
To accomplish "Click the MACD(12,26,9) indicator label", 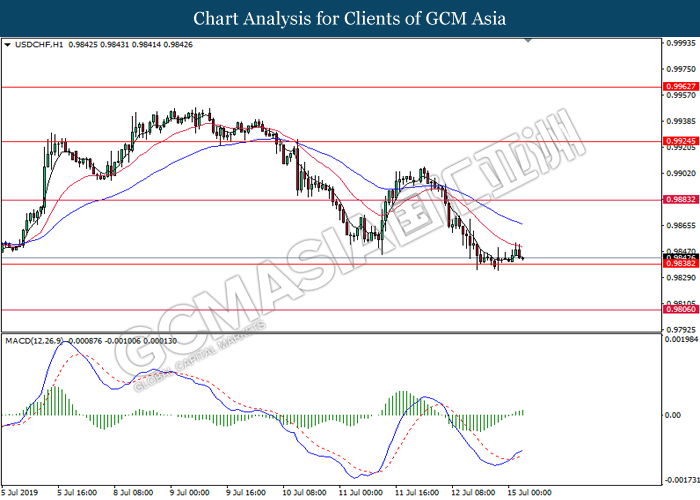I will click(34, 341).
